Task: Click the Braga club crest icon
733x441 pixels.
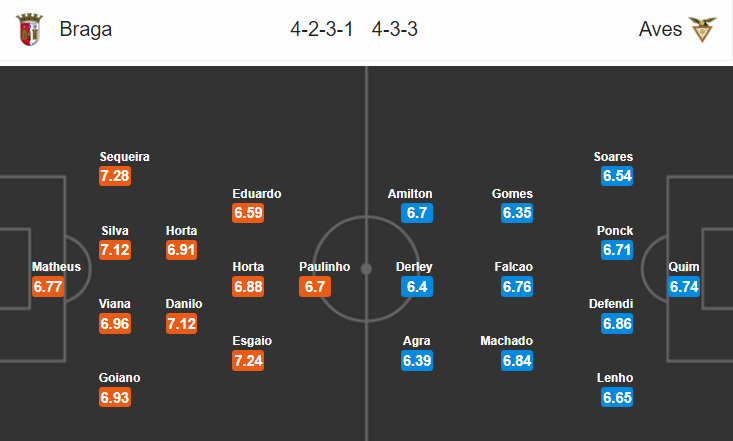Action: point(29,29)
